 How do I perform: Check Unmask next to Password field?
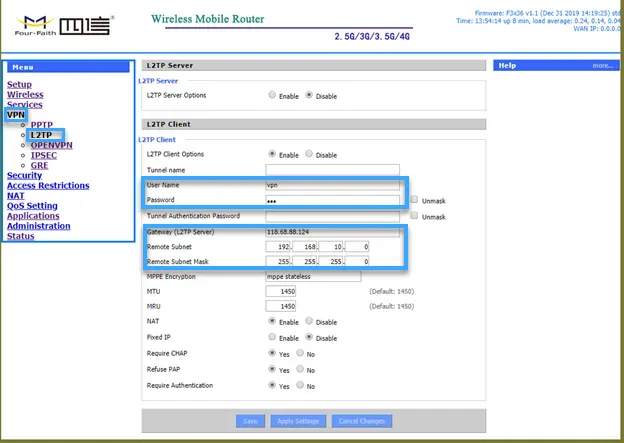415,200
